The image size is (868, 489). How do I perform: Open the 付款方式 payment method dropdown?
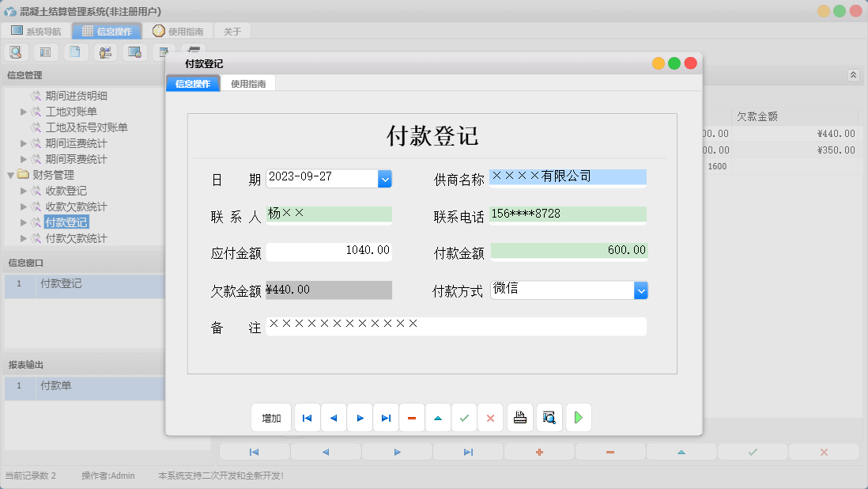click(x=641, y=290)
